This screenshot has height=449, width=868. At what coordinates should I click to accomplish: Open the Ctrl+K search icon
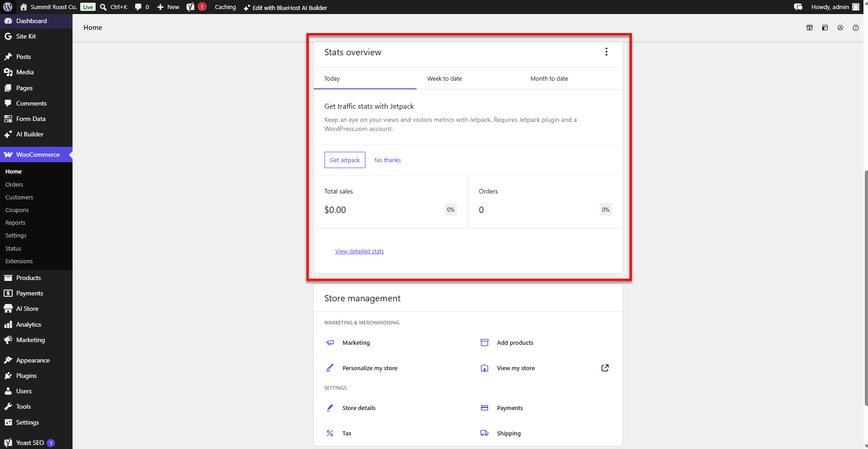(103, 7)
